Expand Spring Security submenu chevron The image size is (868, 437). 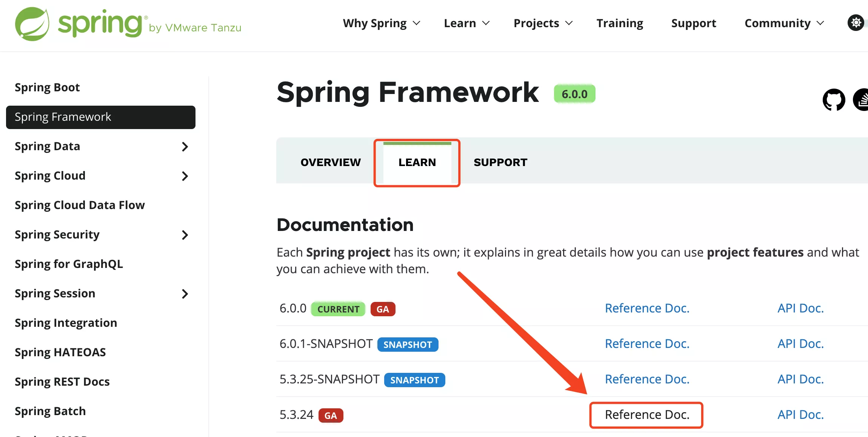185,235
